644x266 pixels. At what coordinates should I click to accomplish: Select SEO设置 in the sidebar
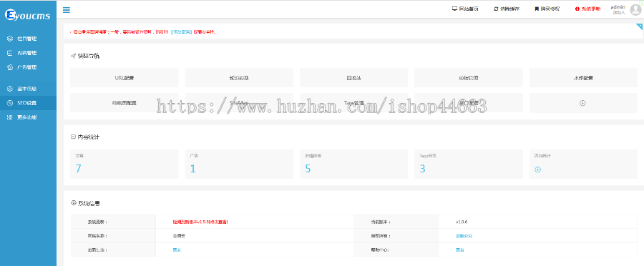28,103
